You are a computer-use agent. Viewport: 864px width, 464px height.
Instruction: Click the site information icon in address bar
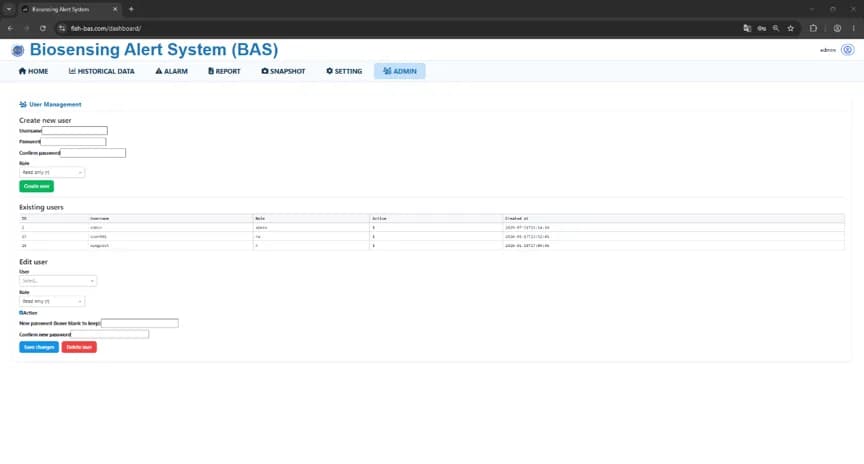click(62, 28)
